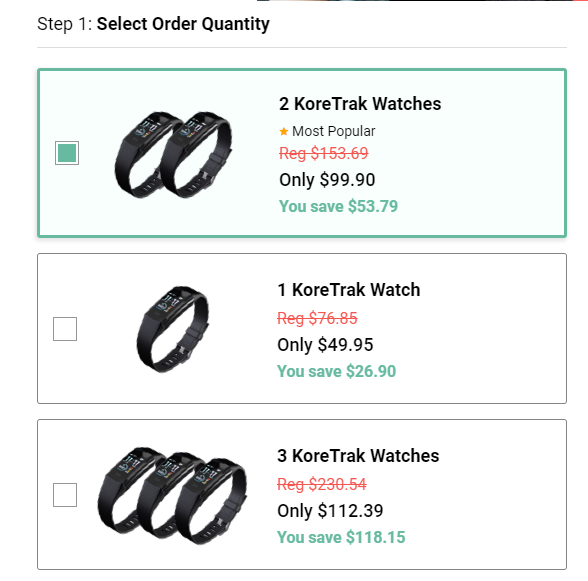Click the You save $26.90 text
This screenshot has width=588, height=581.
(336, 371)
